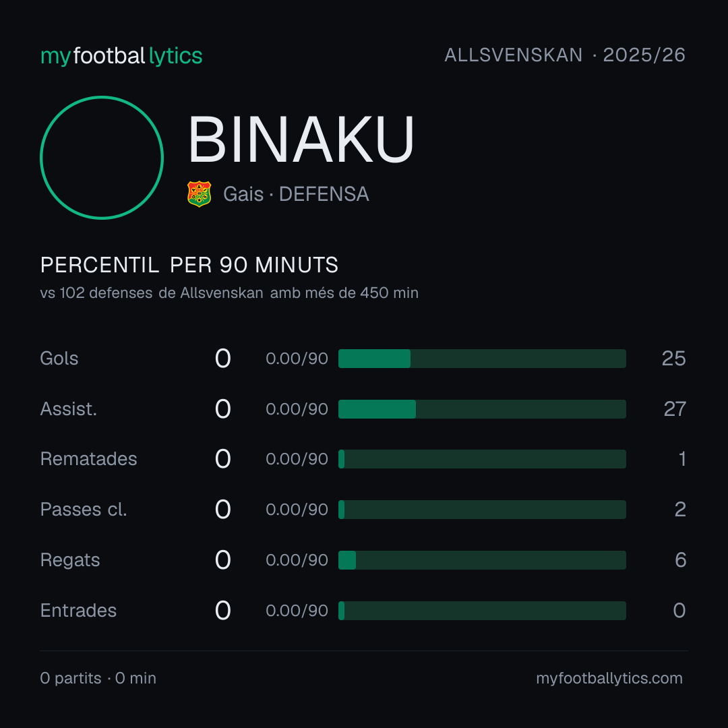This screenshot has height=728, width=728.
Task: Click the Assist. percentile value 27
Action: tap(675, 409)
